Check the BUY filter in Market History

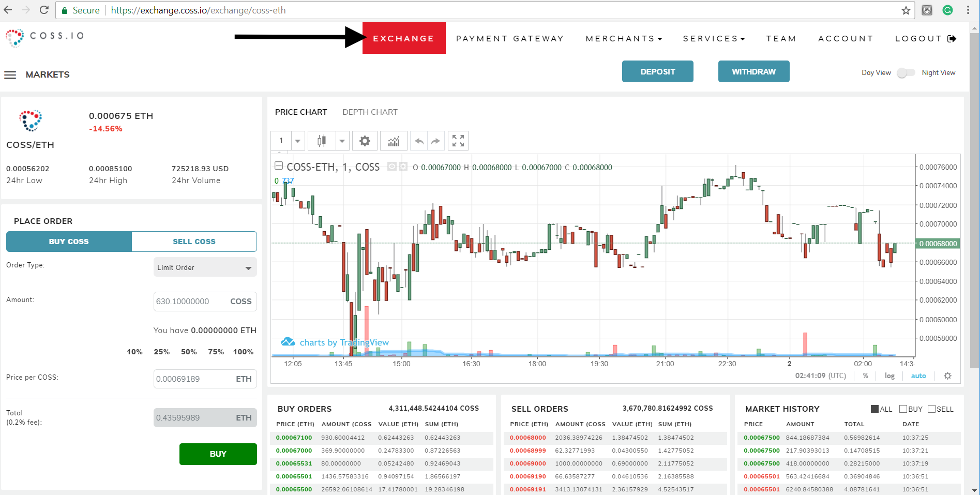tap(903, 409)
